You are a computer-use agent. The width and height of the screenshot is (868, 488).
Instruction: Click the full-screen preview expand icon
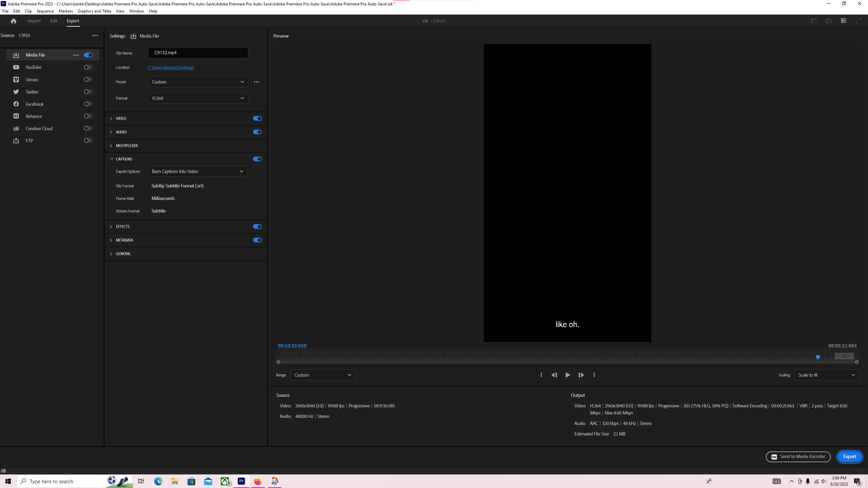859,21
